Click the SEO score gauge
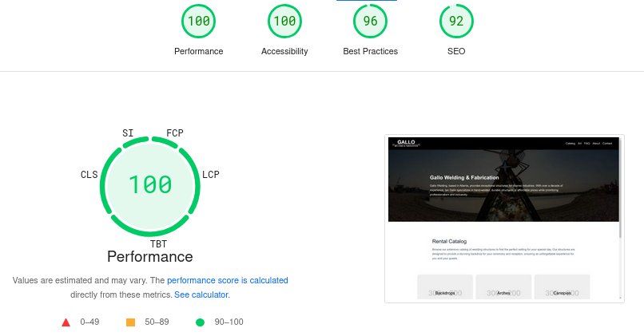The width and height of the screenshot is (644, 336). 456,21
